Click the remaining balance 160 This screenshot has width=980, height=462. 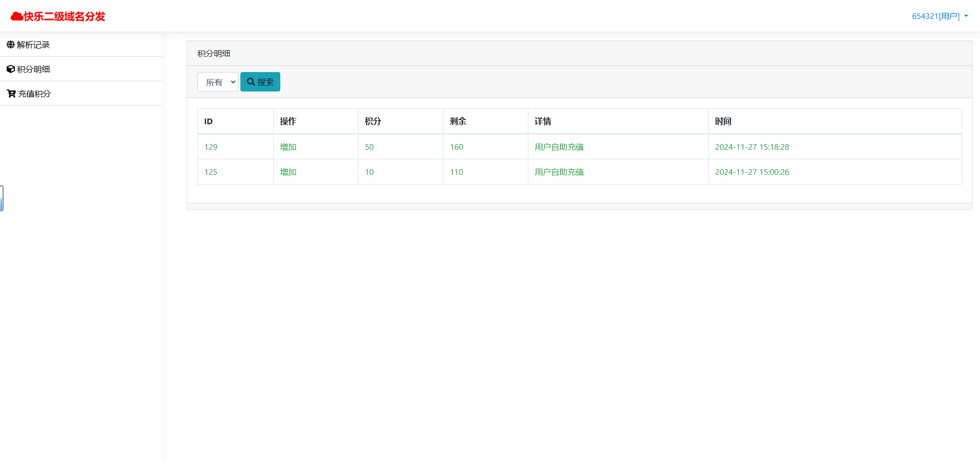click(456, 147)
